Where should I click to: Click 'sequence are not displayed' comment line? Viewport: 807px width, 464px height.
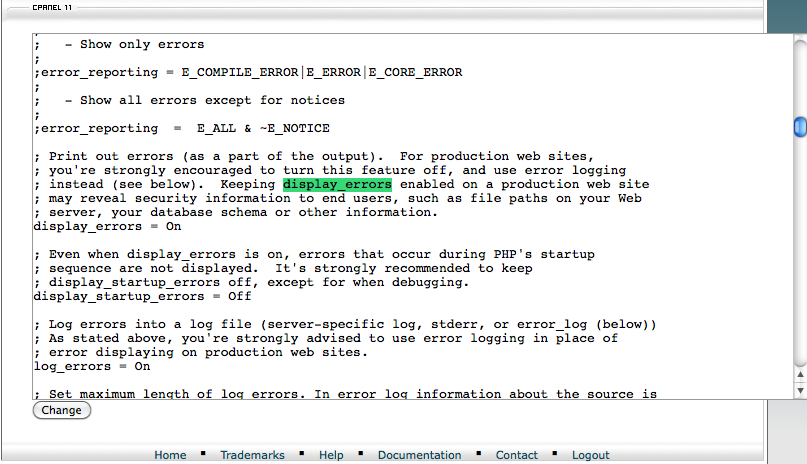point(283,269)
